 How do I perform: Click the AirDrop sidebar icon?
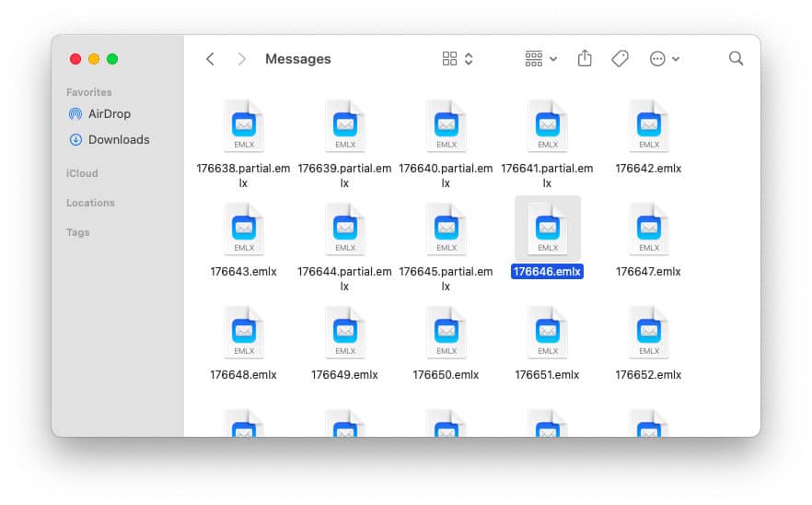(75, 113)
